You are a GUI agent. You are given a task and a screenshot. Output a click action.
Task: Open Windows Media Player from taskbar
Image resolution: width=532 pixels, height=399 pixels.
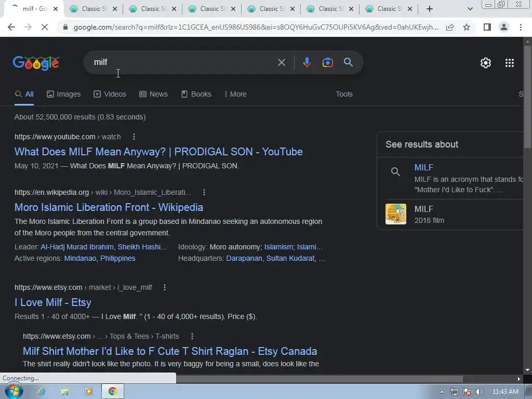[88, 392]
